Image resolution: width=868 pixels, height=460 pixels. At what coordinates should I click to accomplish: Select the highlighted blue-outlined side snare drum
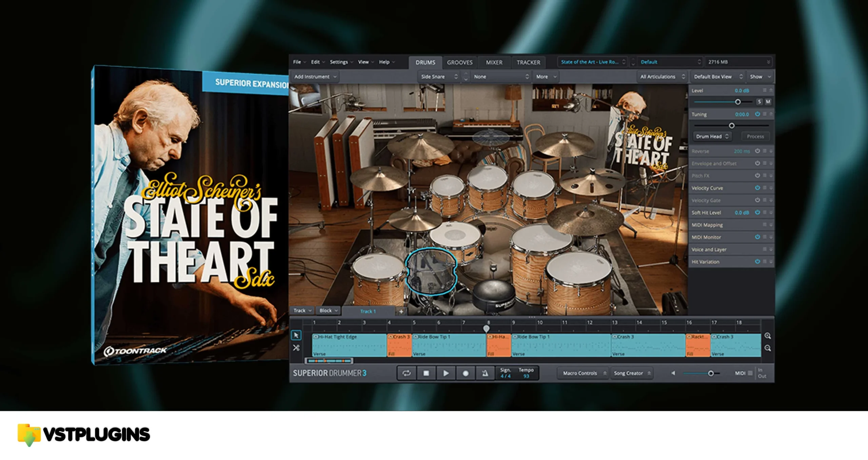coord(431,271)
